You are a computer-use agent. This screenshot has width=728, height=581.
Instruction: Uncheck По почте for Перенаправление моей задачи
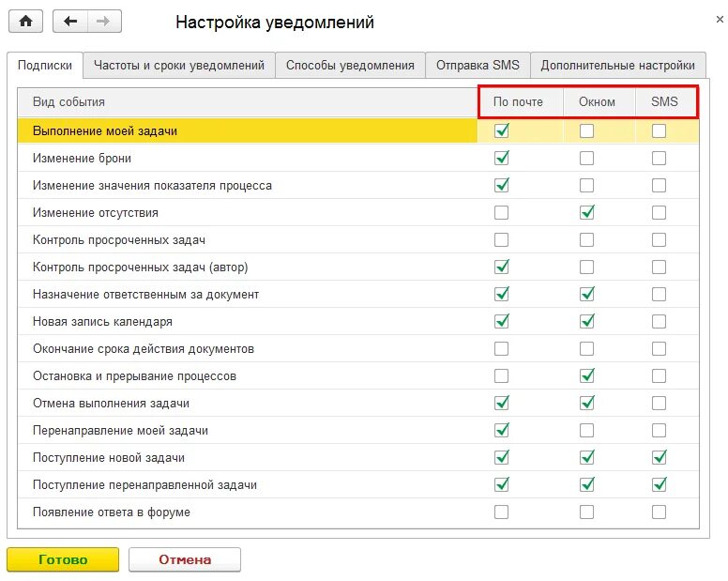(501, 431)
